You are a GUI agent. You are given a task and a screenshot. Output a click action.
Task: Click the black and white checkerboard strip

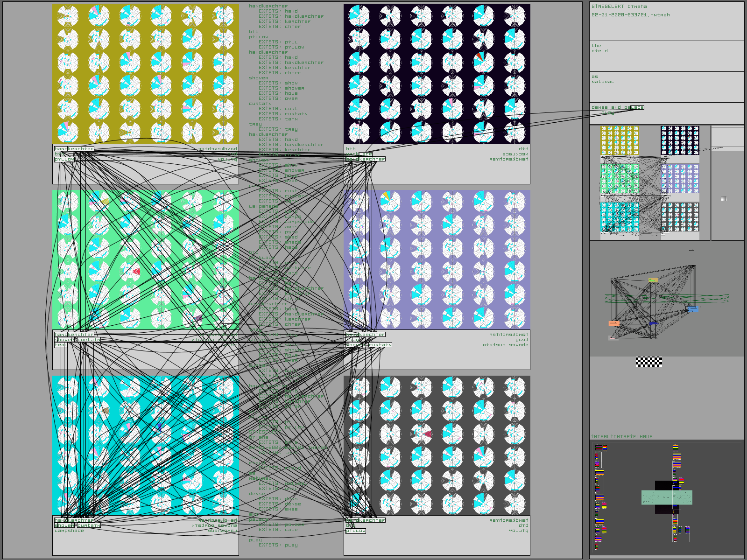(x=648, y=362)
